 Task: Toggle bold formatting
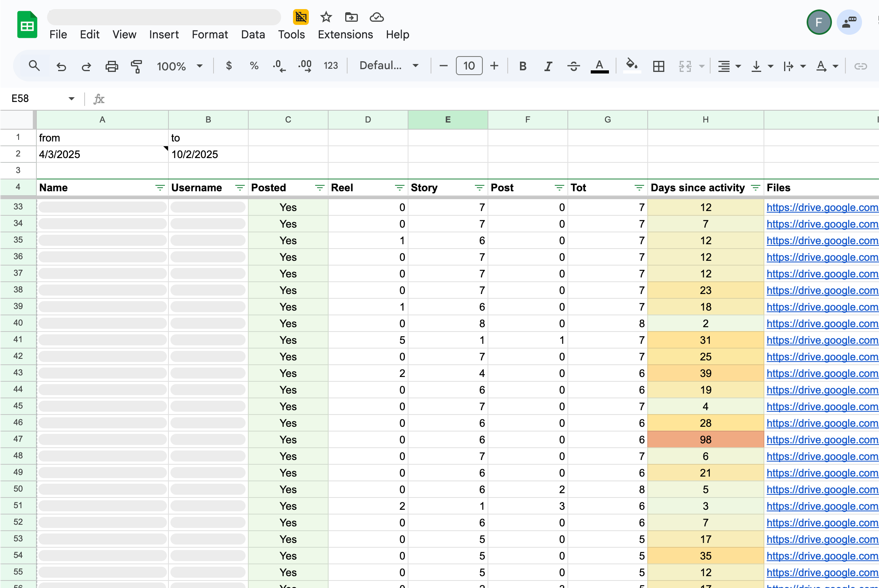522,66
